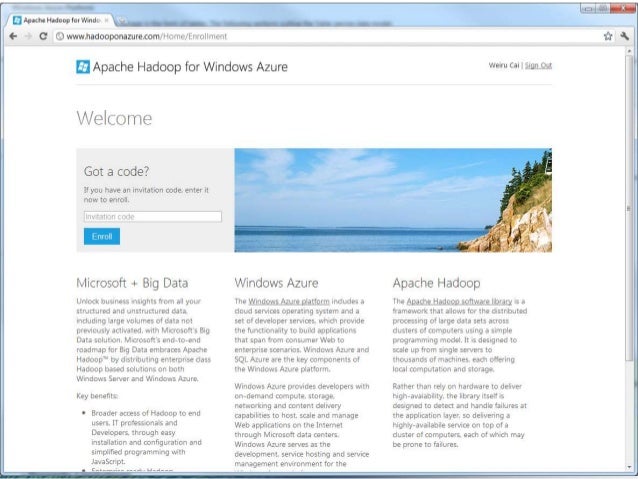
Task: Close the Apache Hadoop browser tab
Action: [107, 20]
